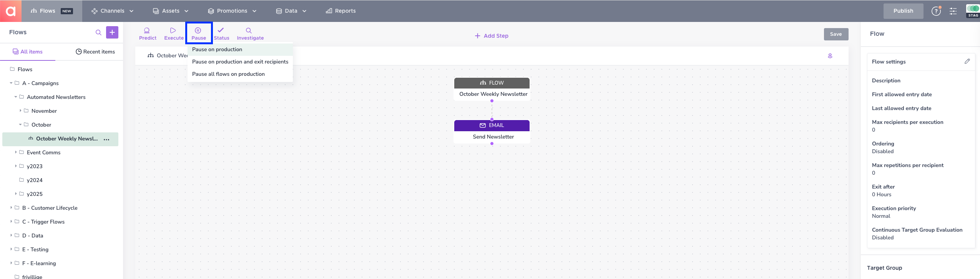
Task: Open the help question mark icon
Action: pyautogui.click(x=936, y=11)
